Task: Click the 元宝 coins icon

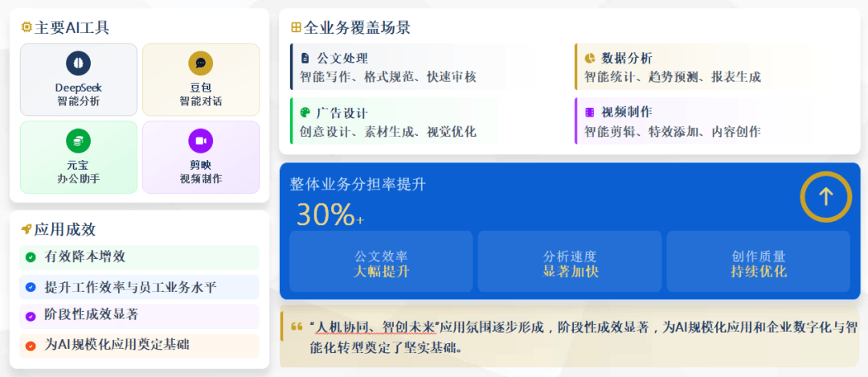Action: pyautogui.click(x=78, y=141)
